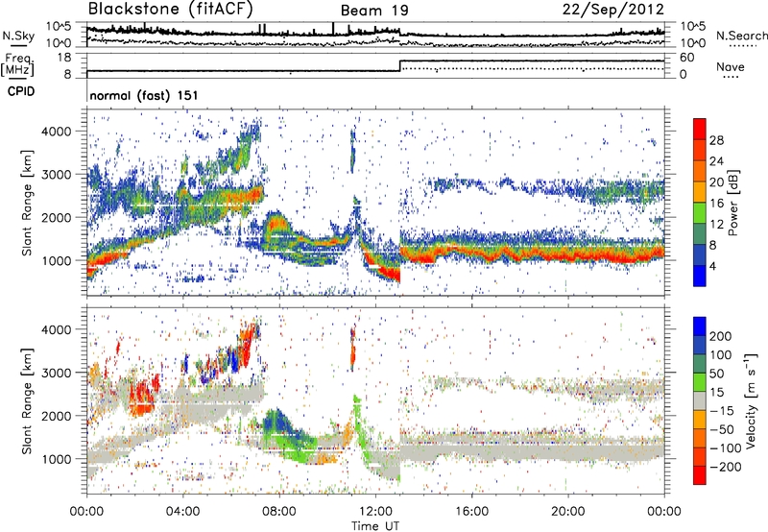Screen dimensions: 768x532
Task: Click the 28 value on Power colorbar
Action: [716, 140]
